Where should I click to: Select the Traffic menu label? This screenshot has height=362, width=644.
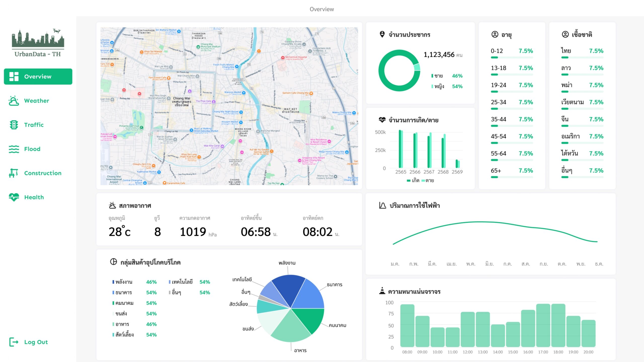(34, 125)
